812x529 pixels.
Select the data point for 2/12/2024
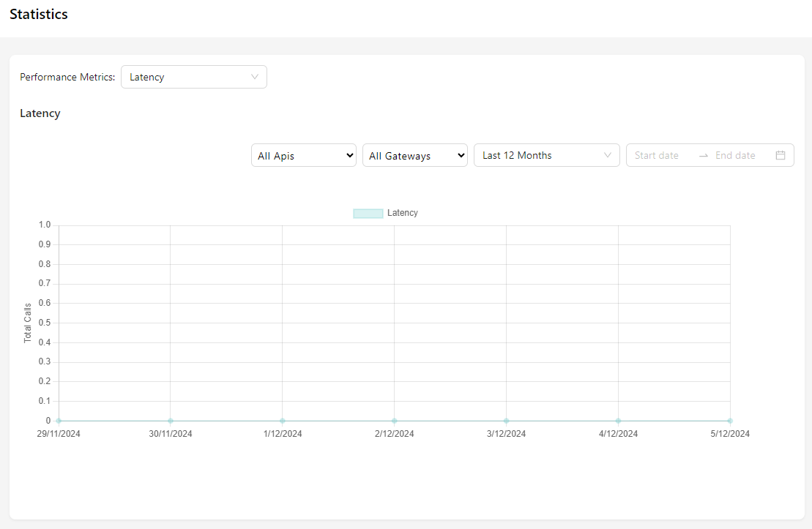(395, 421)
